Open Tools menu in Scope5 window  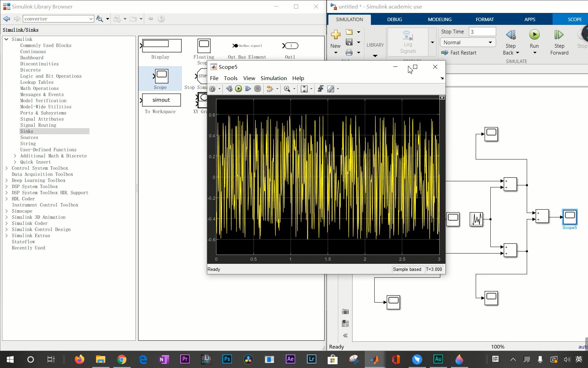point(230,78)
